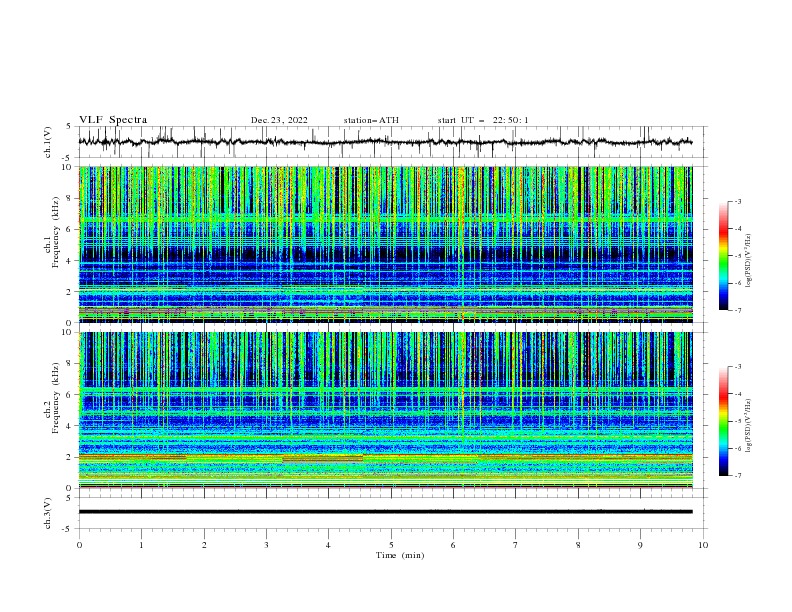Click the "VLF Spectra" plot title
The image size is (792, 612).
point(113,120)
